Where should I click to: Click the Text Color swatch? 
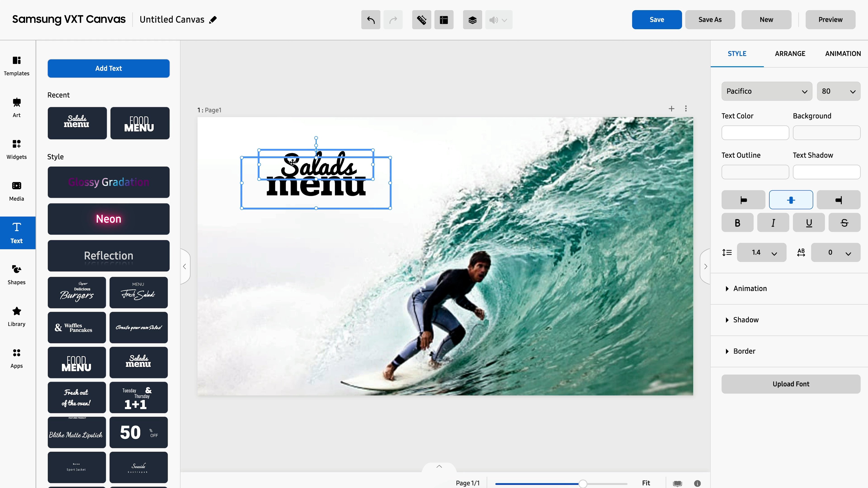(755, 133)
